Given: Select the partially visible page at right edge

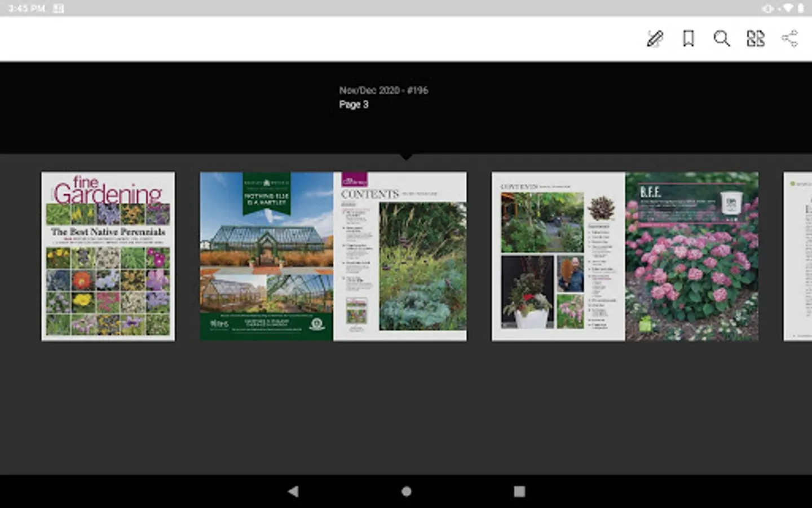Looking at the screenshot, I should click(797, 256).
